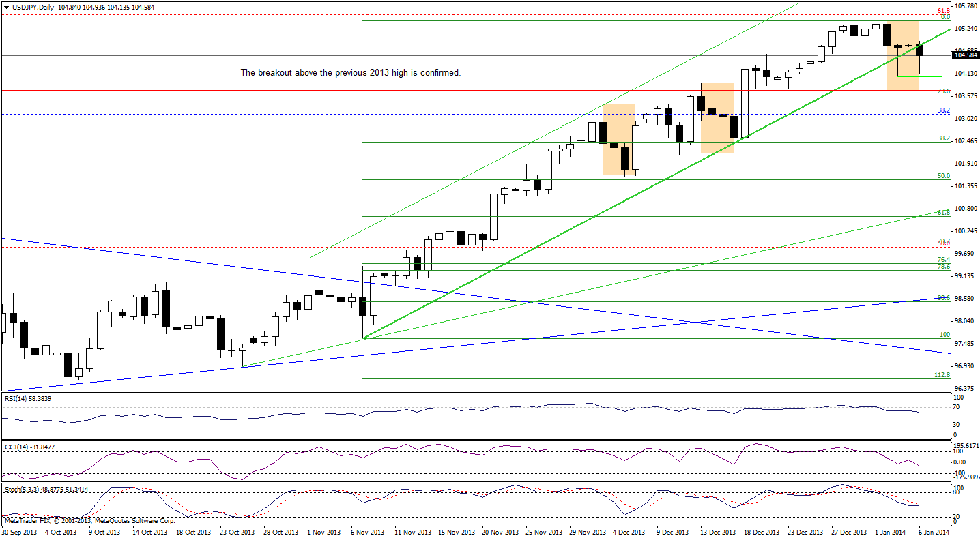Click the 103.020 price axis label

point(966,119)
